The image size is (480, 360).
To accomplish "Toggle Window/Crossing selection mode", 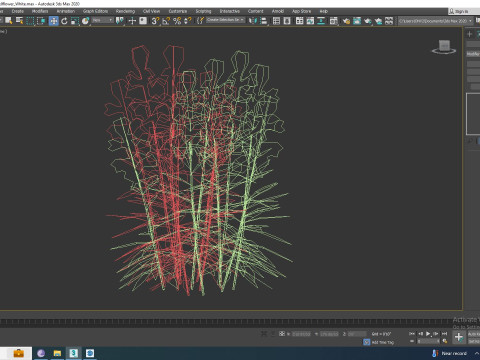I will (41, 21).
